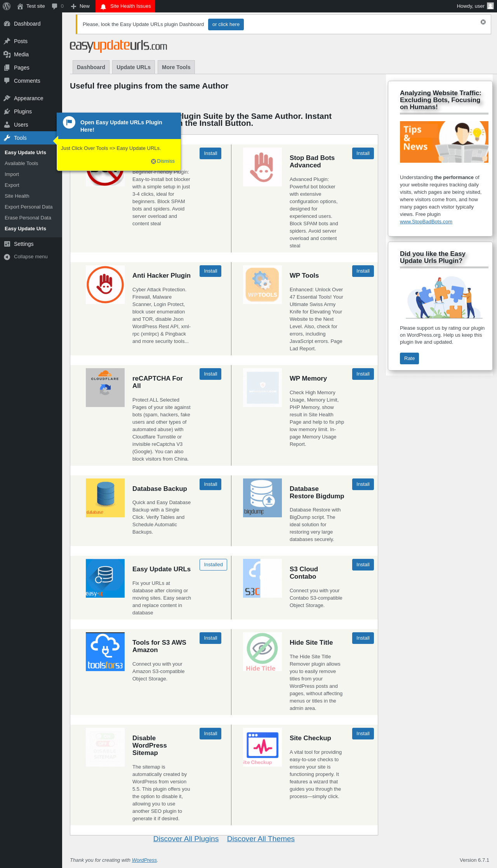The image size is (497, 868).
Task: Switch to the Dashboard plugin tab
Action: click(x=91, y=67)
